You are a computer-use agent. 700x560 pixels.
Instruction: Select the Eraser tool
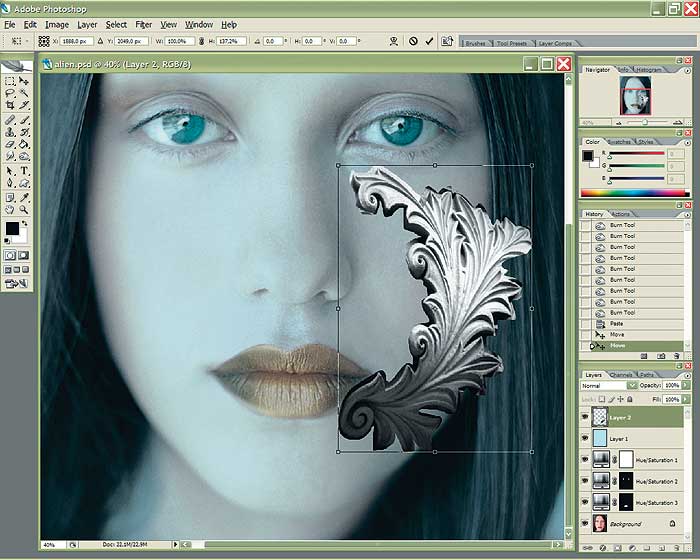pyautogui.click(x=10, y=144)
